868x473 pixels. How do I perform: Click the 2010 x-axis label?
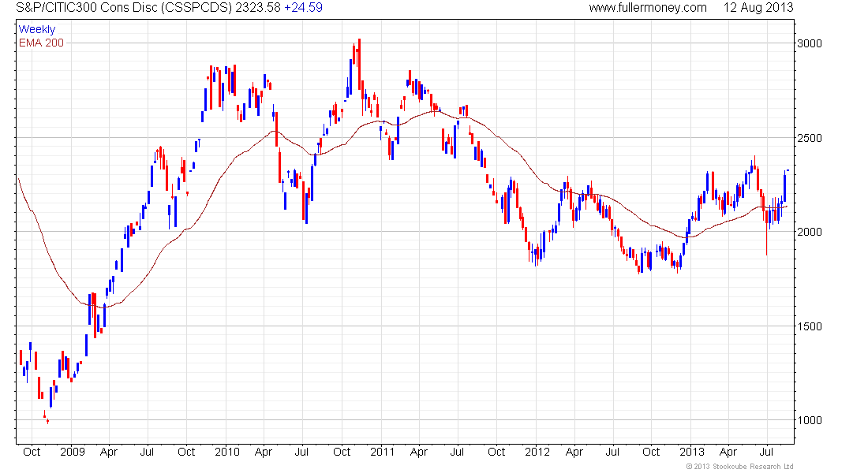pos(227,452)
